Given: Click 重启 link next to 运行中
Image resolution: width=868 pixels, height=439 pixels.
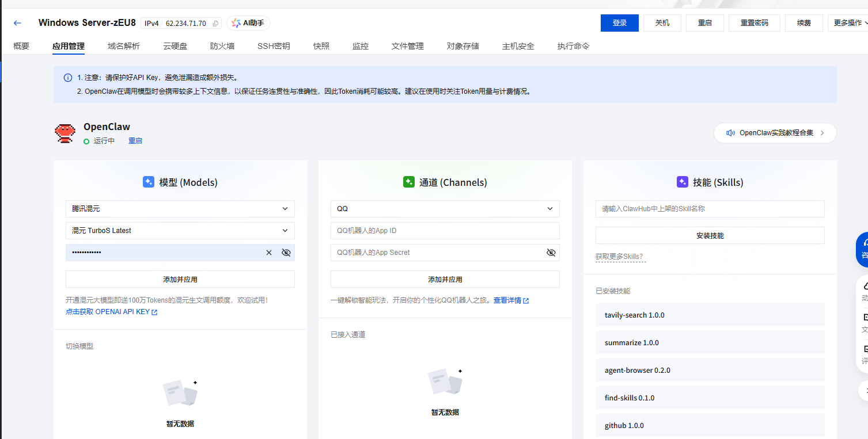Looking at the screenshot, I should pyautogui.click(x=135, y=141).
